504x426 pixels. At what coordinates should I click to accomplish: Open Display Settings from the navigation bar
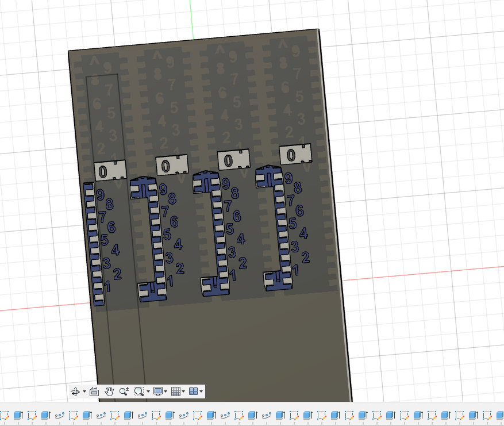158,391
